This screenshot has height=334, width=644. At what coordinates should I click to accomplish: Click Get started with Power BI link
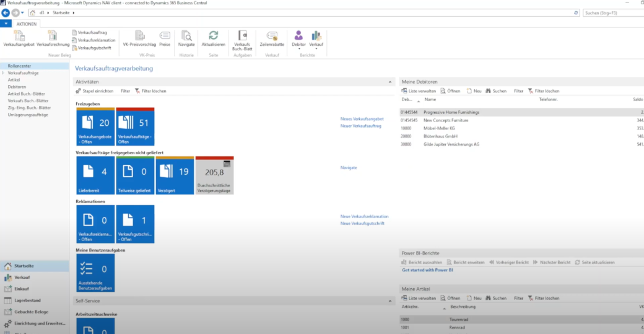[427, 270]
